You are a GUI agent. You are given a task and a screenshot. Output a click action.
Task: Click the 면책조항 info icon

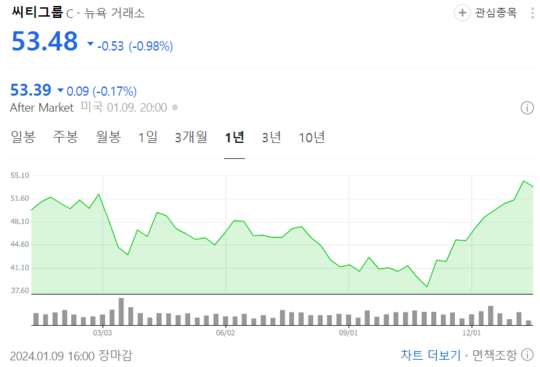point(527,355)
